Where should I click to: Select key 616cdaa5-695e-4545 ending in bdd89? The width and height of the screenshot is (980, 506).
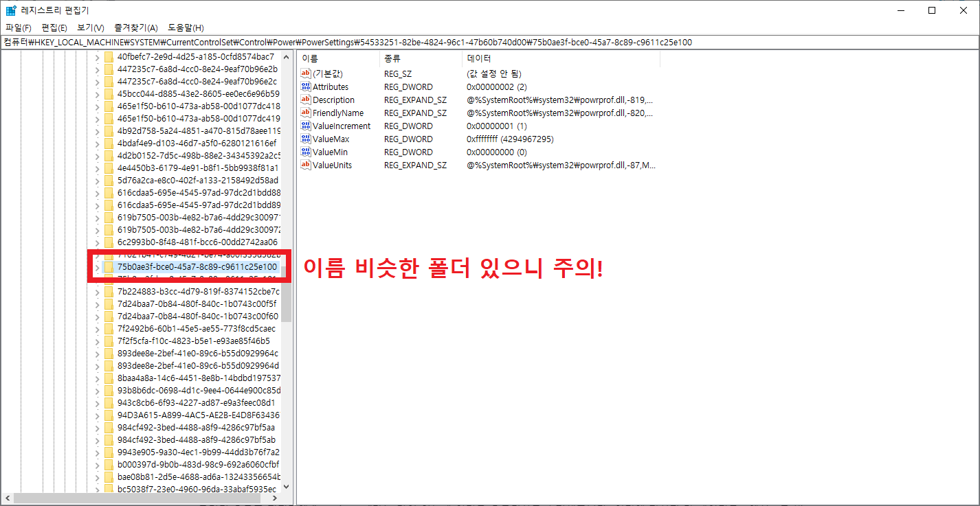click(198, 205)
